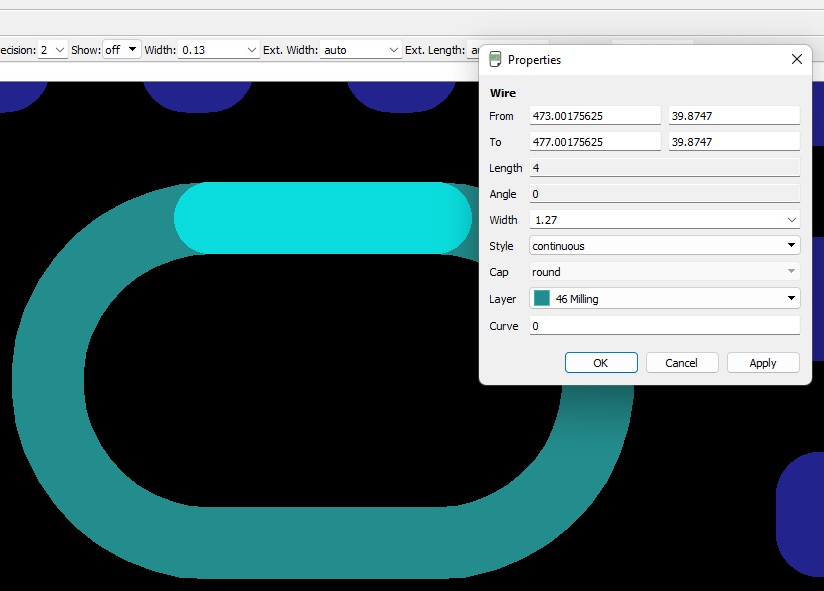The height and width of the screenshot is (591, 824).
Task: Close the Properties dialog
Action: 797,59
